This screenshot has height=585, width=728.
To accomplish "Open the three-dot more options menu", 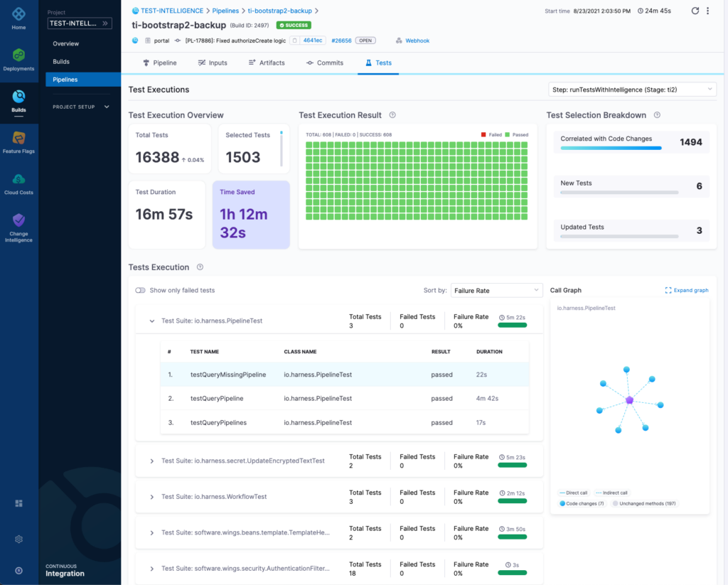I will click(x=707, y=11).
